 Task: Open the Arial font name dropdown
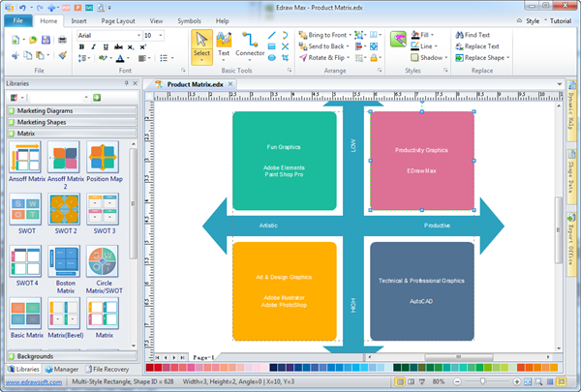click(x=138, y=36)
